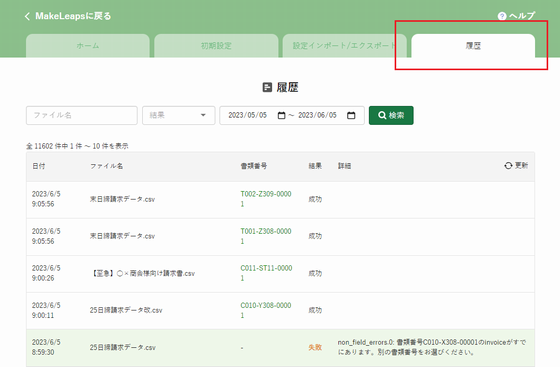Click the non_field_errors detail message
560x367 pixels.
pos(432,347)
